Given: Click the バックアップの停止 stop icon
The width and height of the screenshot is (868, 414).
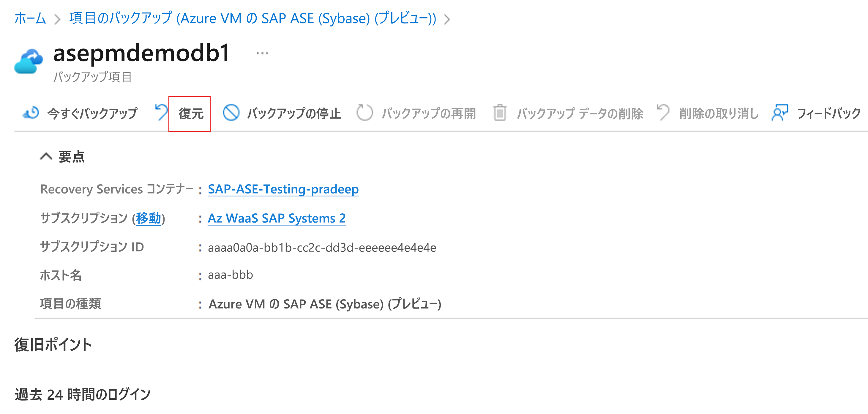Looking at the screenshot, I should pos(231,113).
